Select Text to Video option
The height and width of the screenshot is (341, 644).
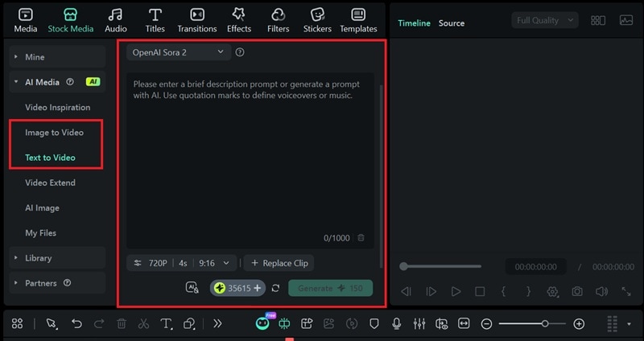click(50, 158)
